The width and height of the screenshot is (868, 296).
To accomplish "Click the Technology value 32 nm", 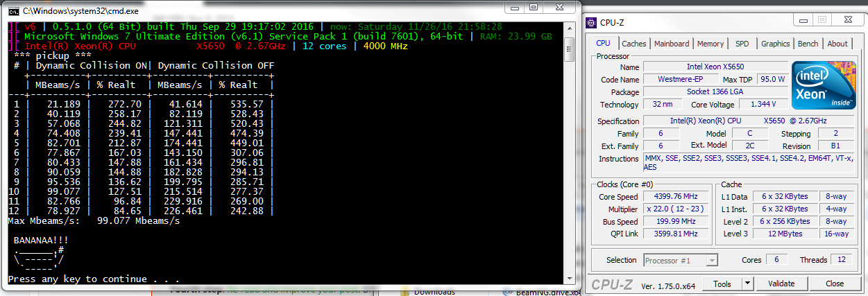I will [663, 105].
